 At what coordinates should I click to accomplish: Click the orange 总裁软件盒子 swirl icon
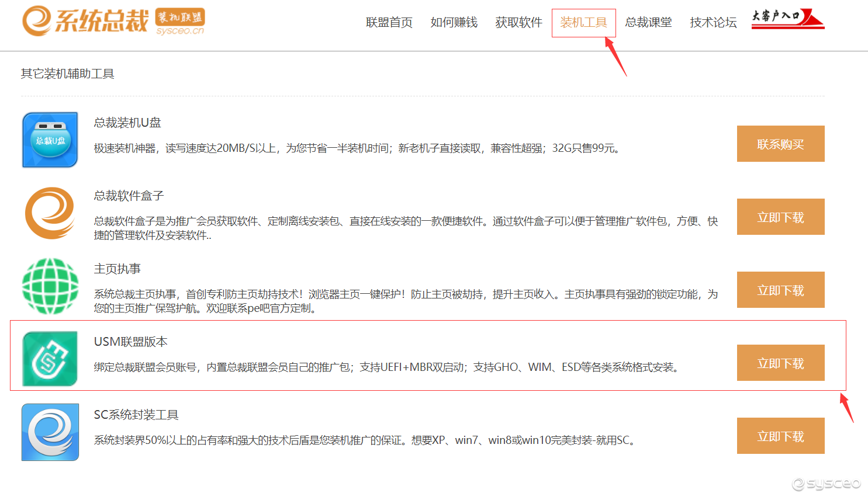point(50,213)
